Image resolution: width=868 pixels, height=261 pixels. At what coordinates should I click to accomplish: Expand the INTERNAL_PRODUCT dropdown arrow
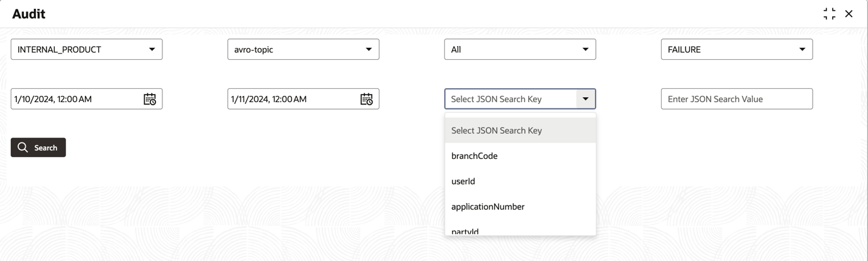tap(152, 49)
